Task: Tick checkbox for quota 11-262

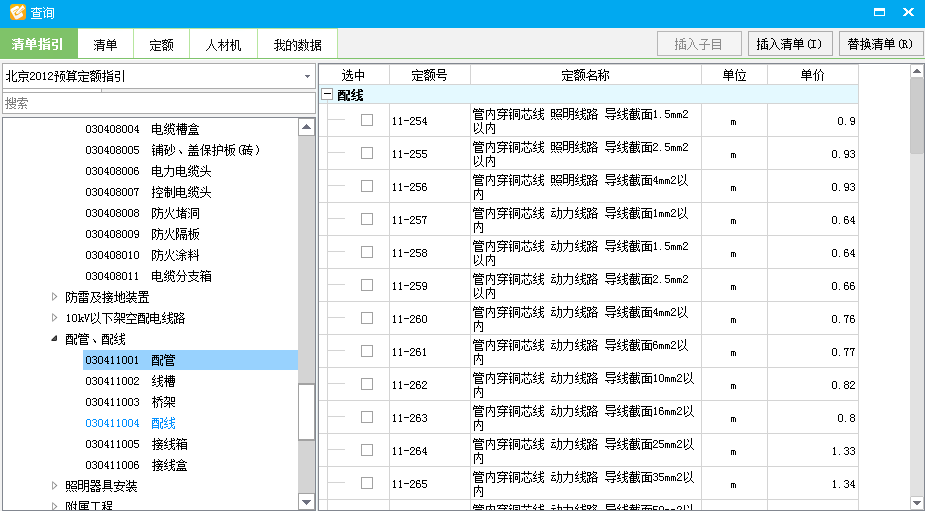Action: 367,384
